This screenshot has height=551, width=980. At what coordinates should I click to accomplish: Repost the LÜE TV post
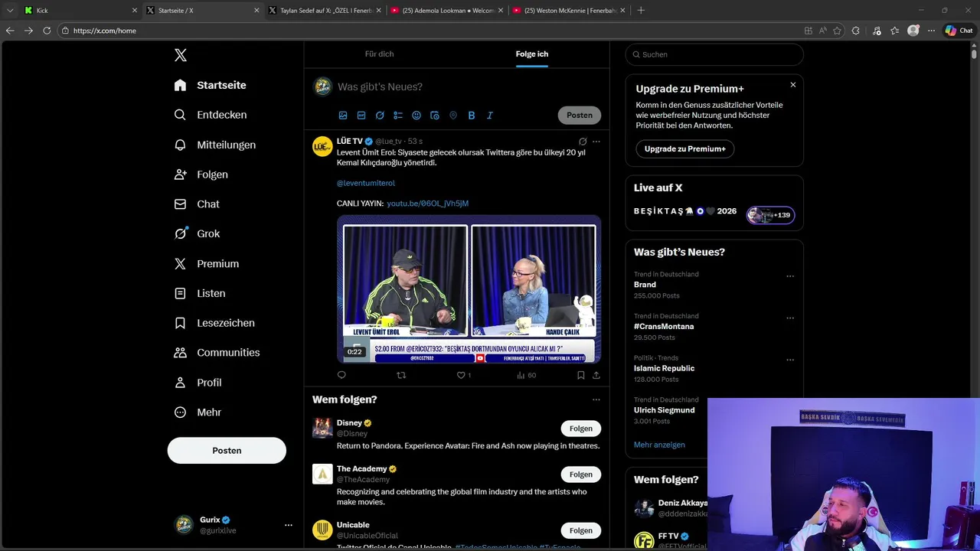pyautogui.click(x=401, y=375)
